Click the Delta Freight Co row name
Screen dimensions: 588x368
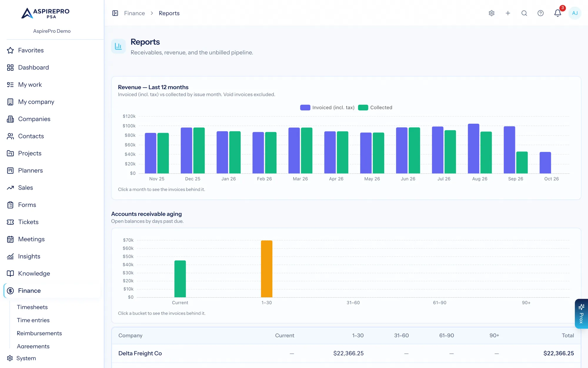pos(140,353)
